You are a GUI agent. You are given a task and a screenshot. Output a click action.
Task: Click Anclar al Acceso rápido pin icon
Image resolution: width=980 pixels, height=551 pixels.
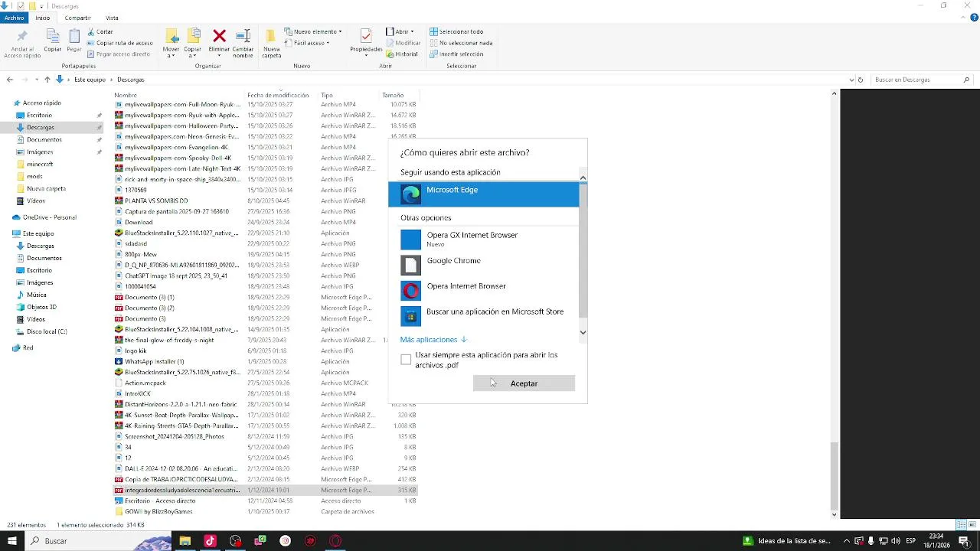(22, 36)
